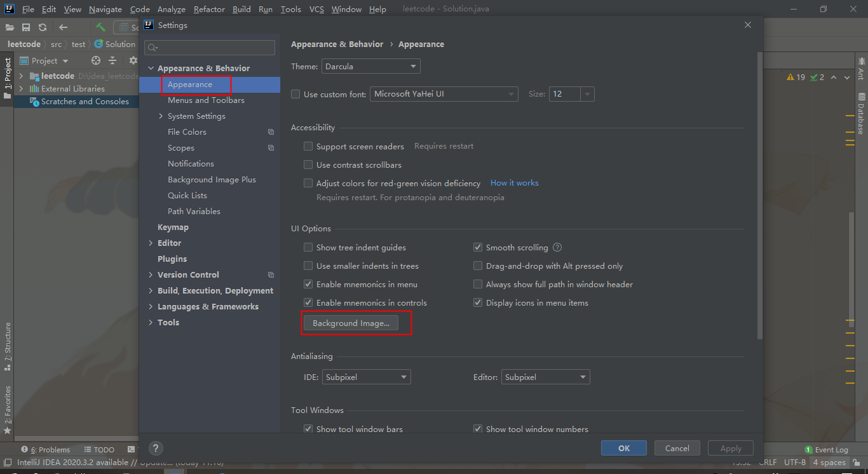This screenshot has height=474, width=868.
Task: Open the Editor antialiasing Subpixel dropdown
Action: [x=546, y=377]
